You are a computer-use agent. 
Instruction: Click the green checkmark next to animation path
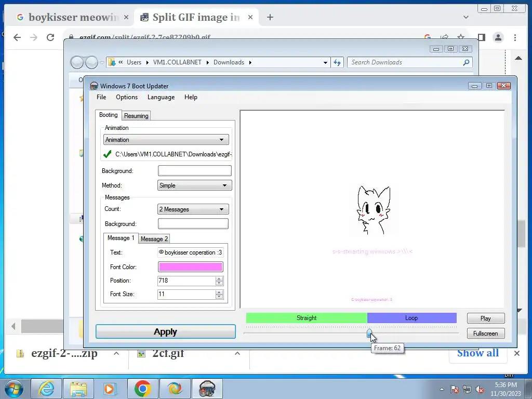pyautogui.click(x=107, y=154)
